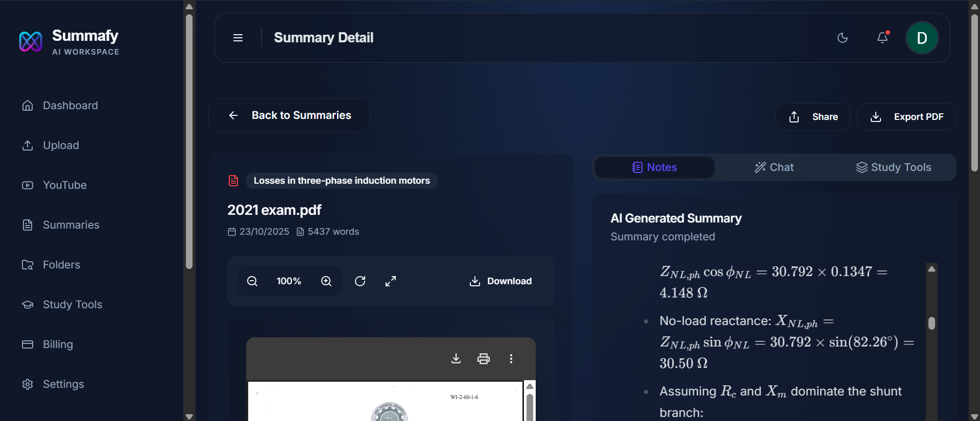This screenshot has width=980, height=421.
Task: Click the 5437 words label
Action: point(333,232)
